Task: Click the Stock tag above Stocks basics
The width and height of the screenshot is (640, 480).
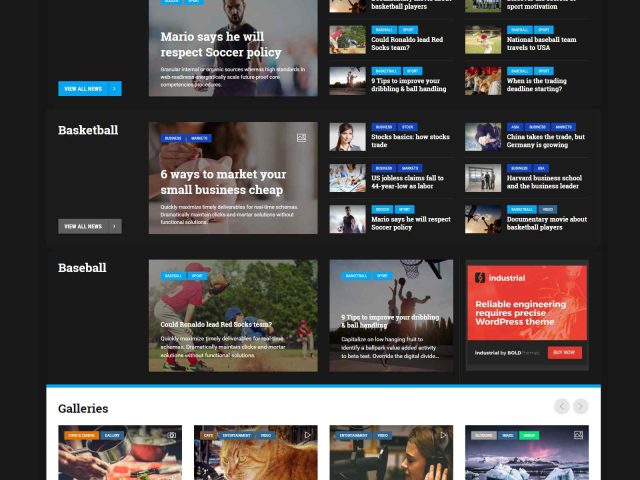Action: pyautogui.click(x=407, y=127)
